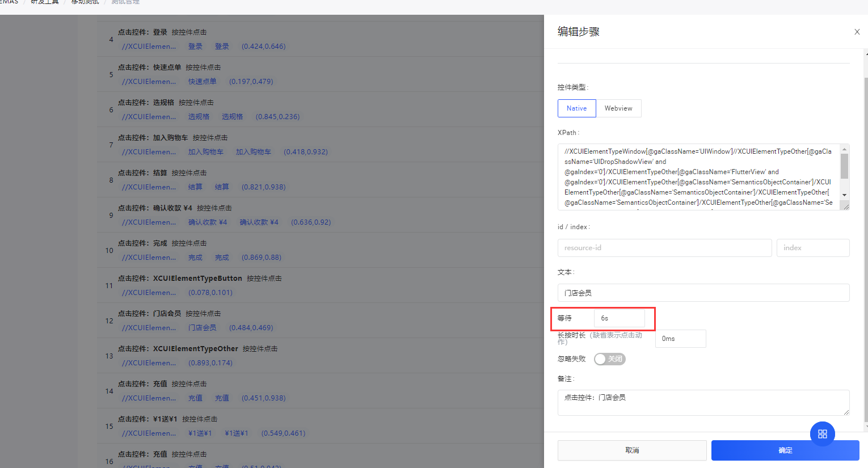
Task: Open step 11 点击控件: XCUIElementTypeButton
Action: coord(321,285)
